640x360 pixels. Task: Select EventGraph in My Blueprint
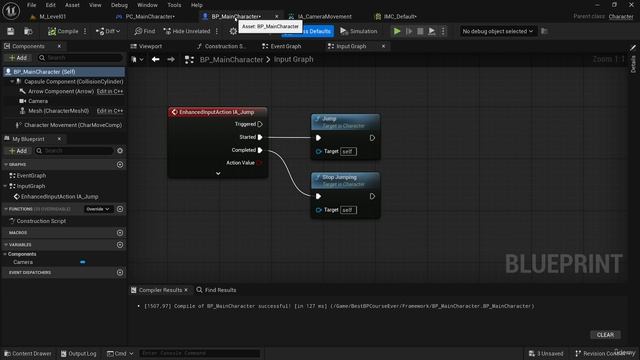(31, 176)
